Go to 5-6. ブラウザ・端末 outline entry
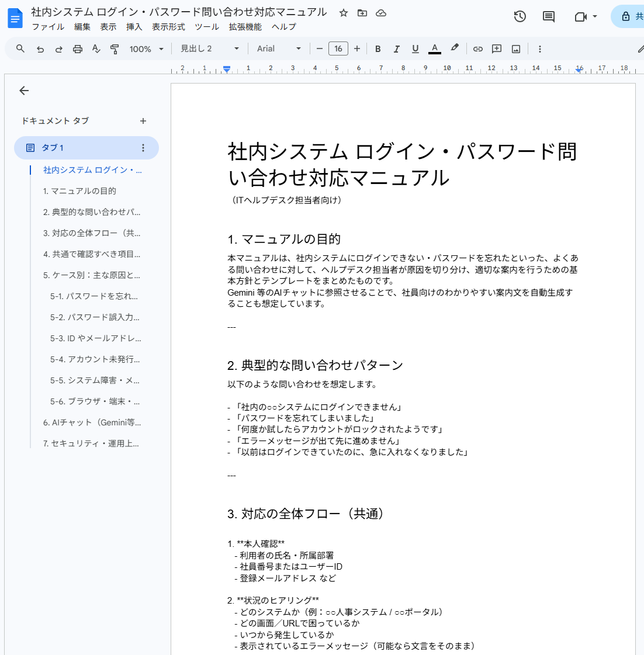 [95, 401]
